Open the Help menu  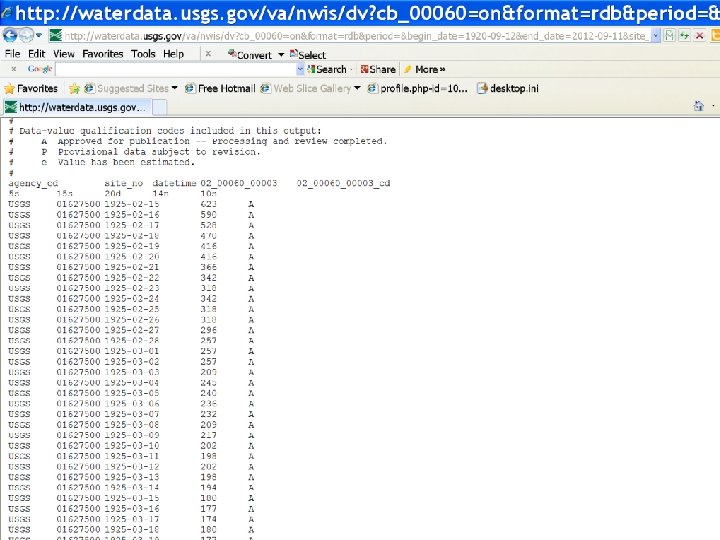(x=174, y=54)
